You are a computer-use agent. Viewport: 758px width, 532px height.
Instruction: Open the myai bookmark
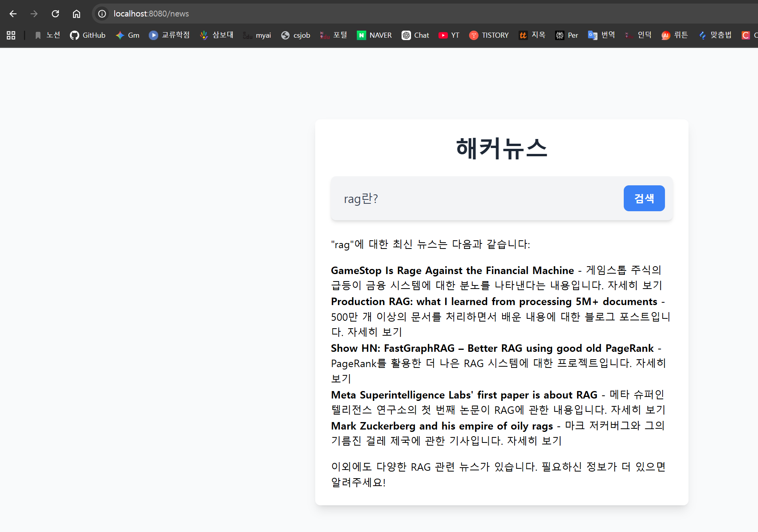(257, 35)
